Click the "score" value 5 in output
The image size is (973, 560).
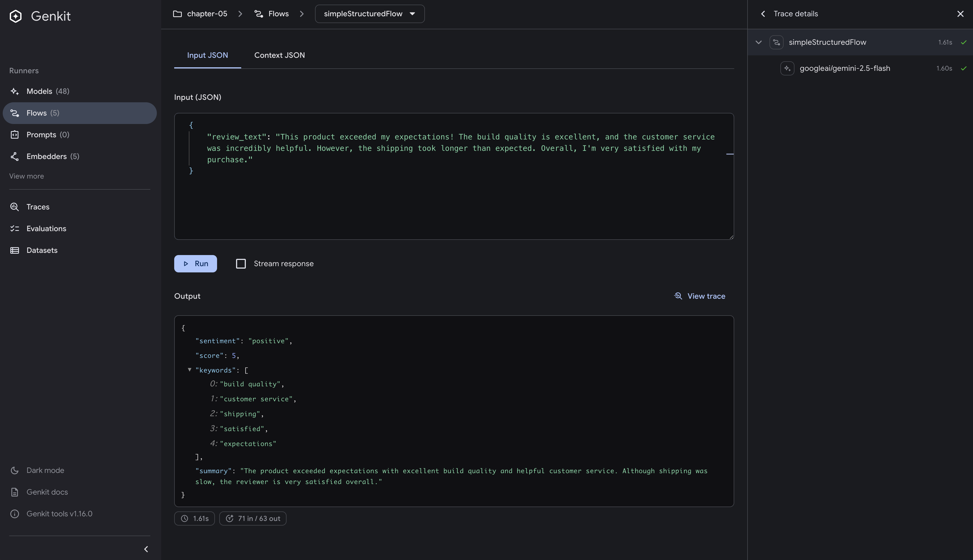234,356
